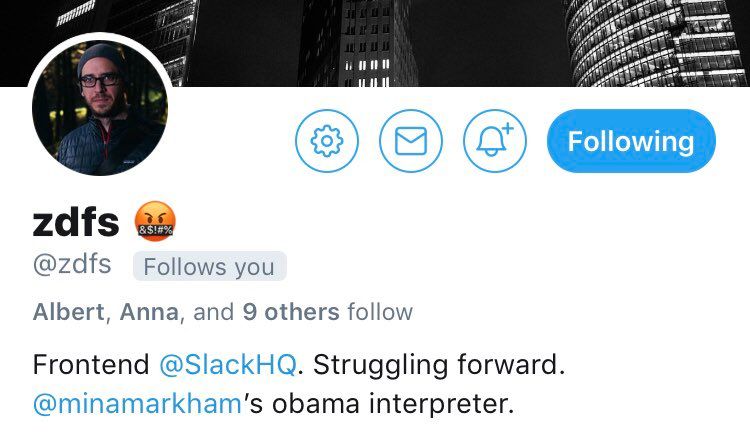
Task: Open the gear settings menu for this profile
Action: [327, 141]
